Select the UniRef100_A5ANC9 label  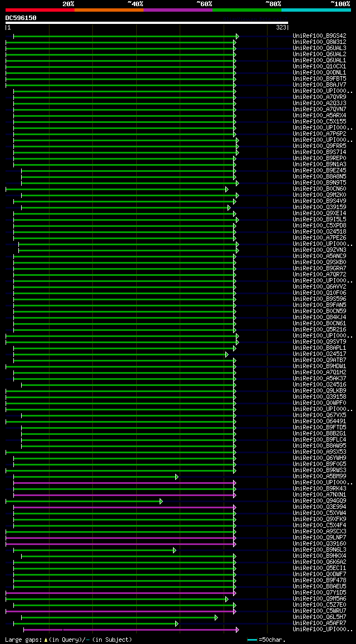[x=319, y=256]
